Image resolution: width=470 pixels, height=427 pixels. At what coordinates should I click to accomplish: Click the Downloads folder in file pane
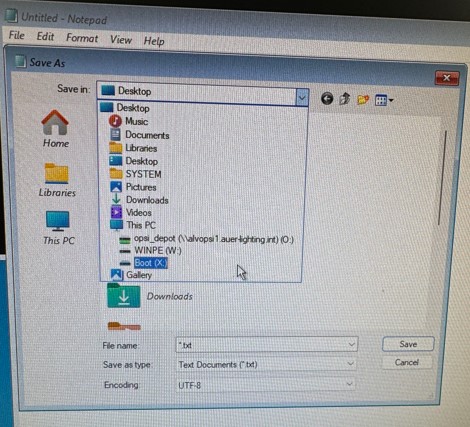pyautogui.click(x=150, y=296)
